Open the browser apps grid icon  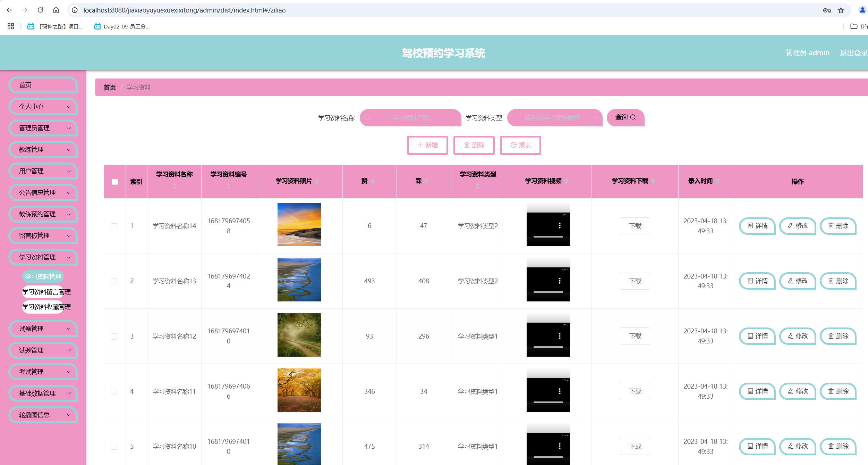click(11, 26)
